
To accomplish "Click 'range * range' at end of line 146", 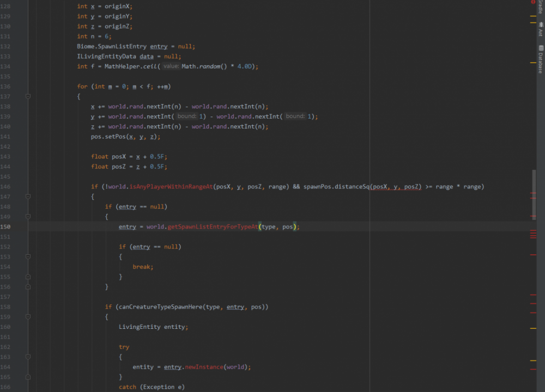I will 458,187.
